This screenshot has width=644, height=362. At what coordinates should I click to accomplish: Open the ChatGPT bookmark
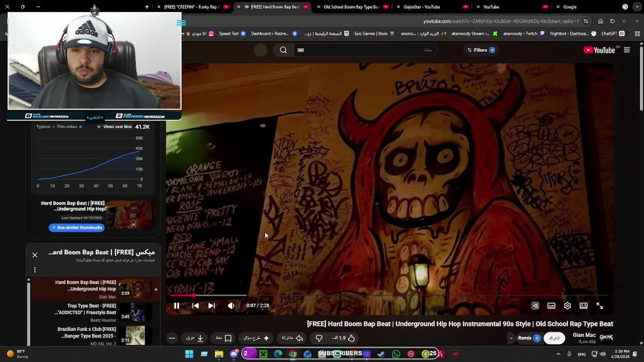613,34
